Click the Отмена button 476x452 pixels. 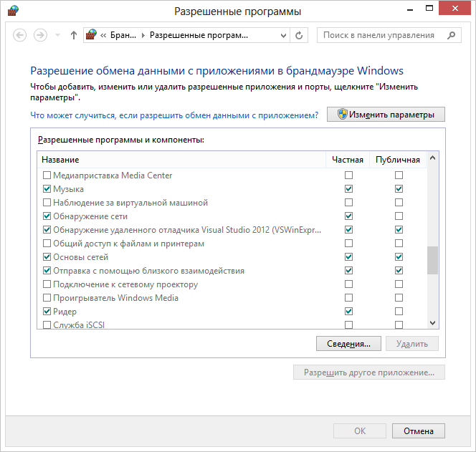419,431
